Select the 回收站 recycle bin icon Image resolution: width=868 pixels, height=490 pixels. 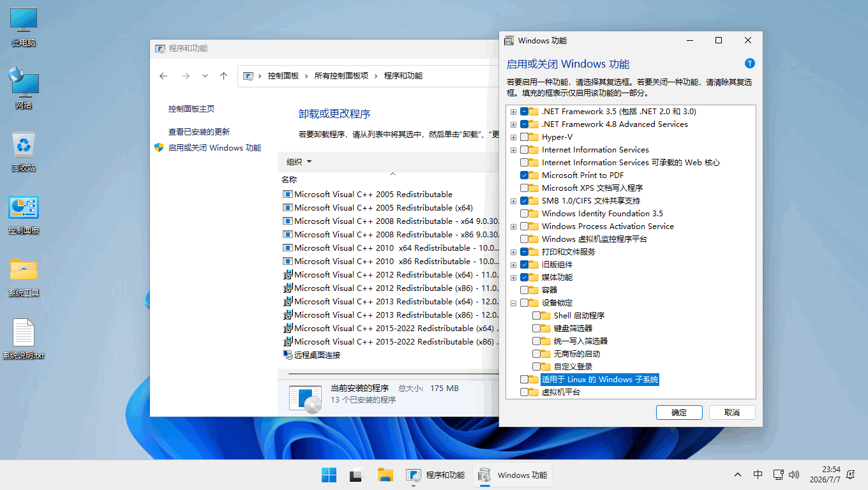(24, 152)
